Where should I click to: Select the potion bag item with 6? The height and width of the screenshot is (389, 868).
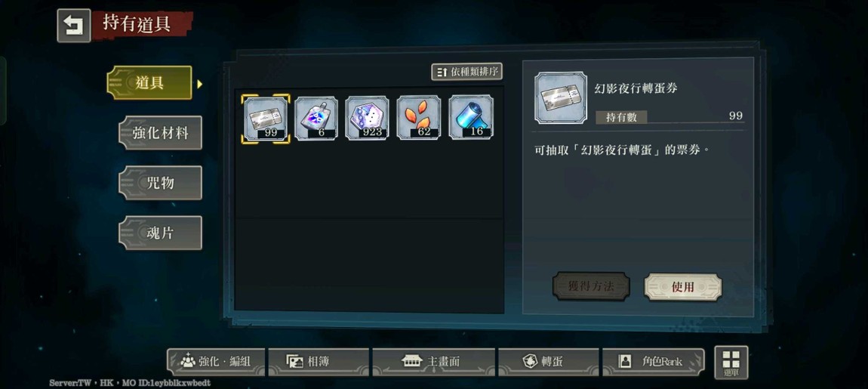[x=316, y=118]
